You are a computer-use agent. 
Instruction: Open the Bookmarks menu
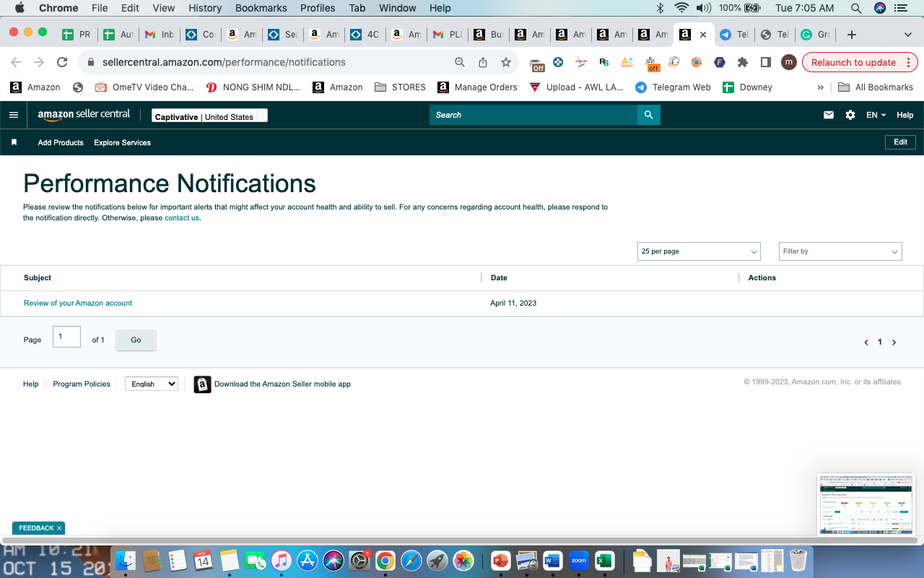coord(261,8)
